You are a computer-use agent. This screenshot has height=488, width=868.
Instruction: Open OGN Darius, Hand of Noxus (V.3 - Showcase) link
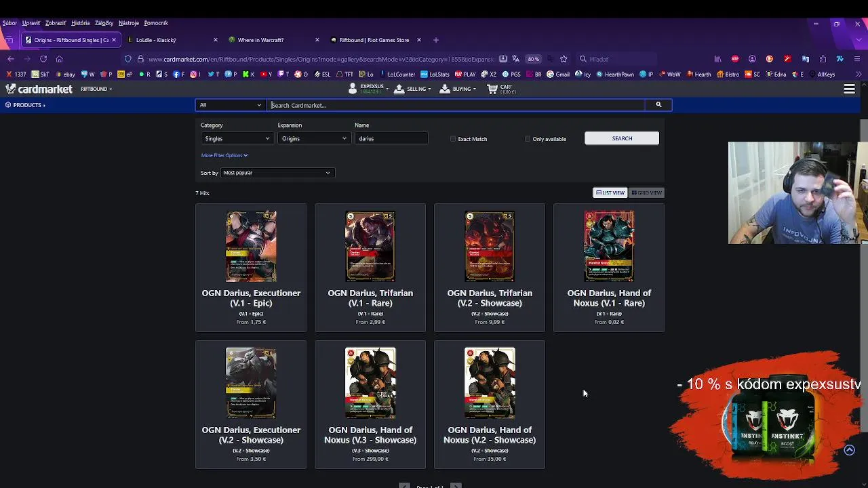pos(370,435)
